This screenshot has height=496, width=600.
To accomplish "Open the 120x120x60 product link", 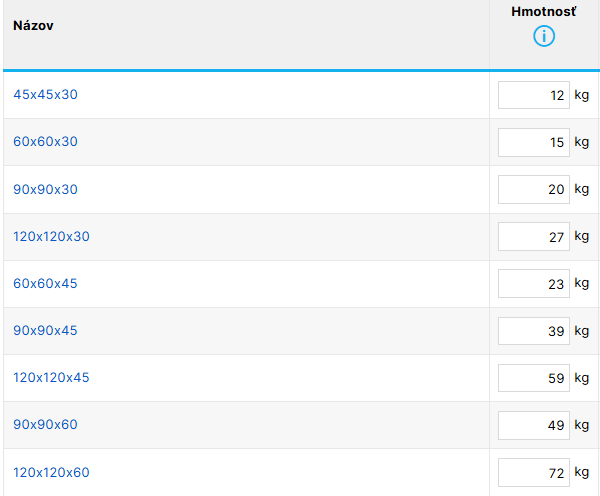I will (x=51, y=473).
